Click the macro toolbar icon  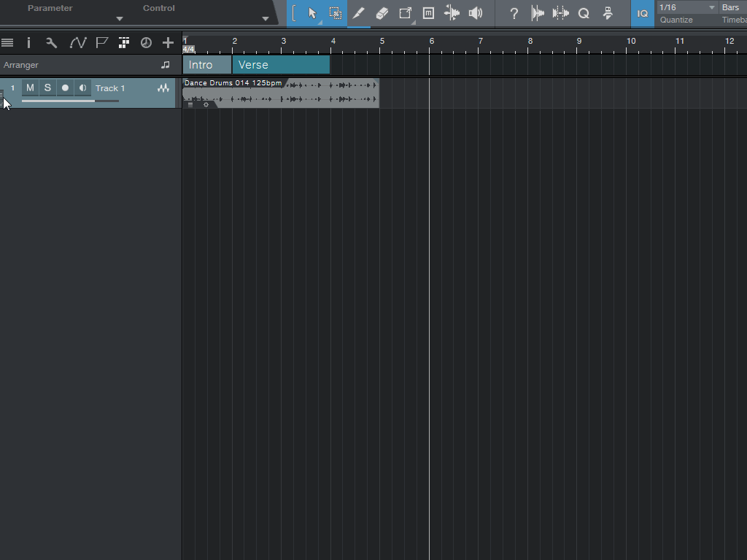(608, 13)
